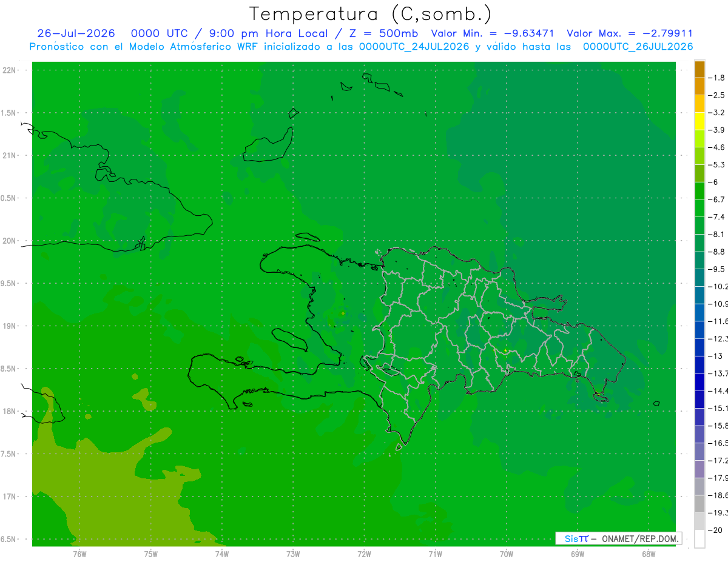Click the '21N' latitude axis label
Image resolution: width=728 pixels, height=562 pixels.
point(10,156)
